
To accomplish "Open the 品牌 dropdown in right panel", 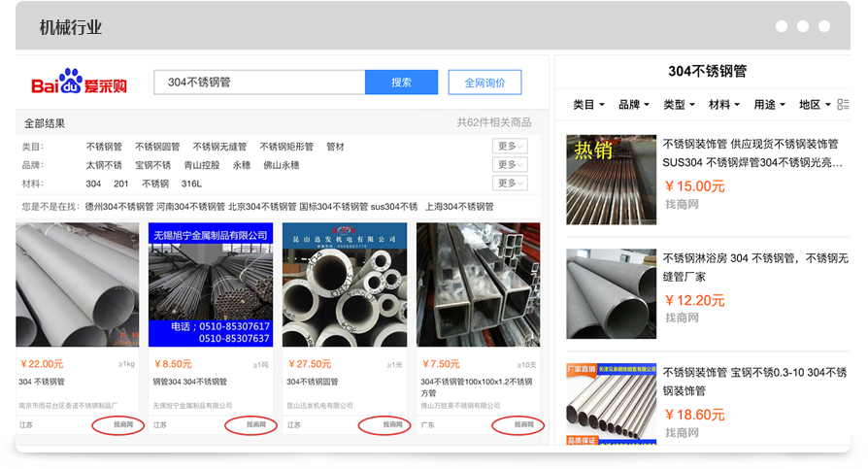I will point(634,105).
